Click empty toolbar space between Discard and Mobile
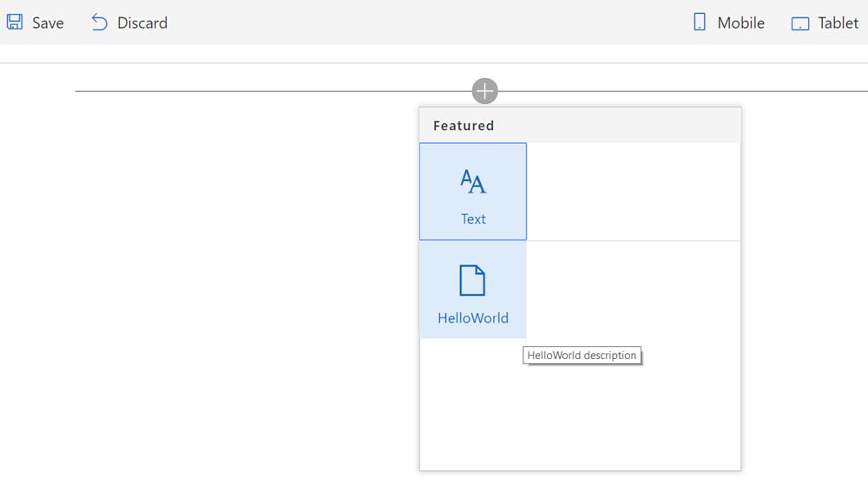868x490 pixels. click(x=425, y=23)
